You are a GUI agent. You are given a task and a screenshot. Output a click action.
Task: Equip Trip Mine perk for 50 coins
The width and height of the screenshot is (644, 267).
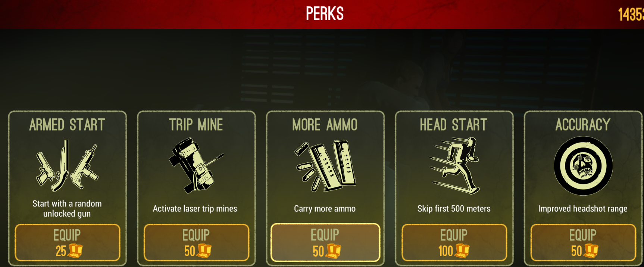tap(196, 242)
